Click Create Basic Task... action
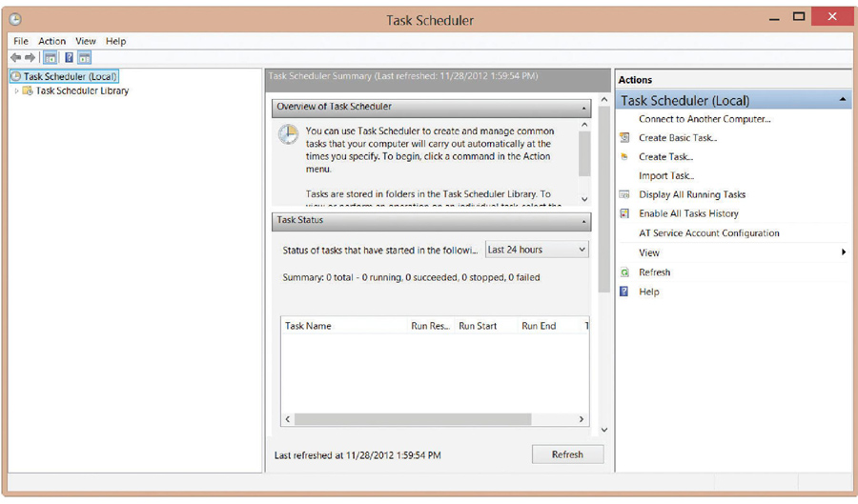 click(678, 138)
